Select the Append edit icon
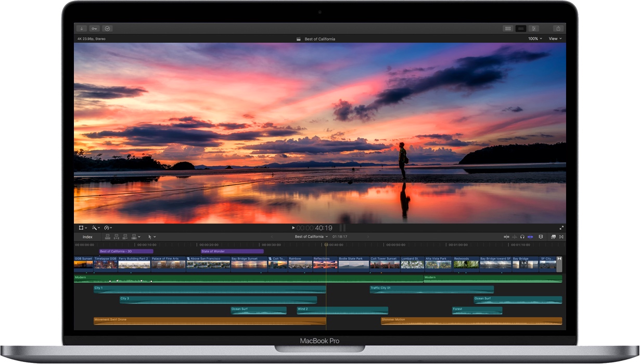640x364 pixels. coord(125,237)
